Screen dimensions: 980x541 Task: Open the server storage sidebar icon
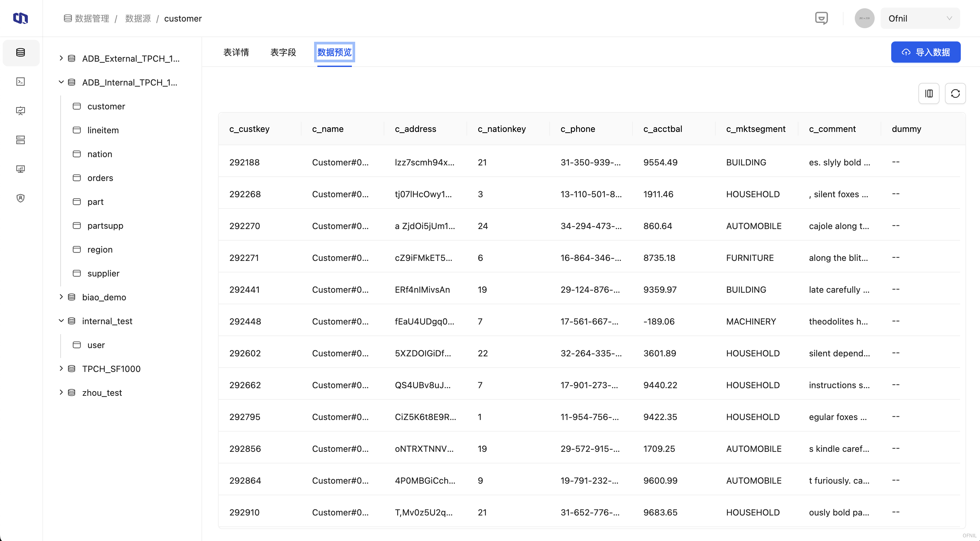[x=21, y=140]
